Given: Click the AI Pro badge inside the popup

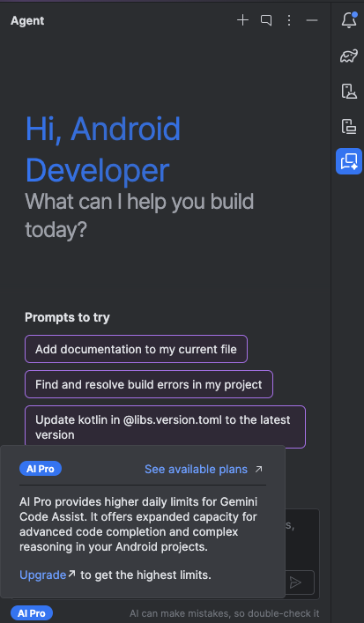Looking at the screenshot, I should (x=41, y=469).
